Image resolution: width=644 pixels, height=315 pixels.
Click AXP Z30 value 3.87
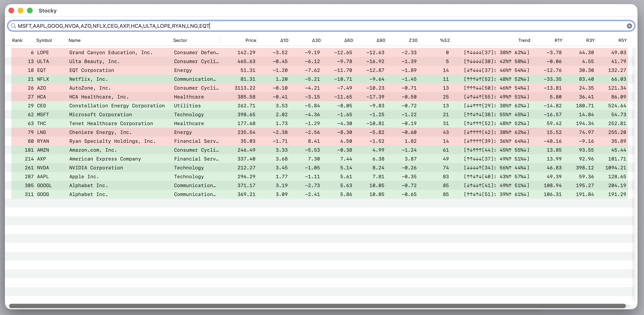410,159
